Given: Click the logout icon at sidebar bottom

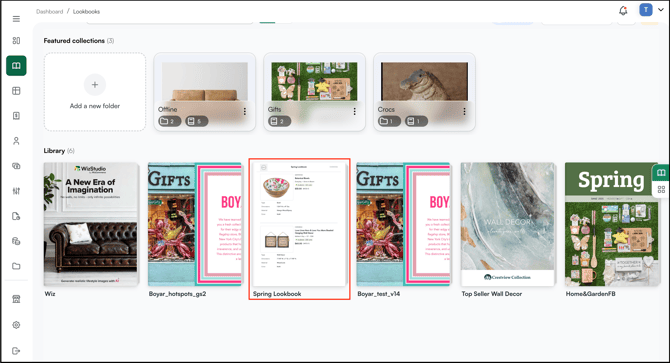Looking at the screenshot, I should tap(16, 351).
